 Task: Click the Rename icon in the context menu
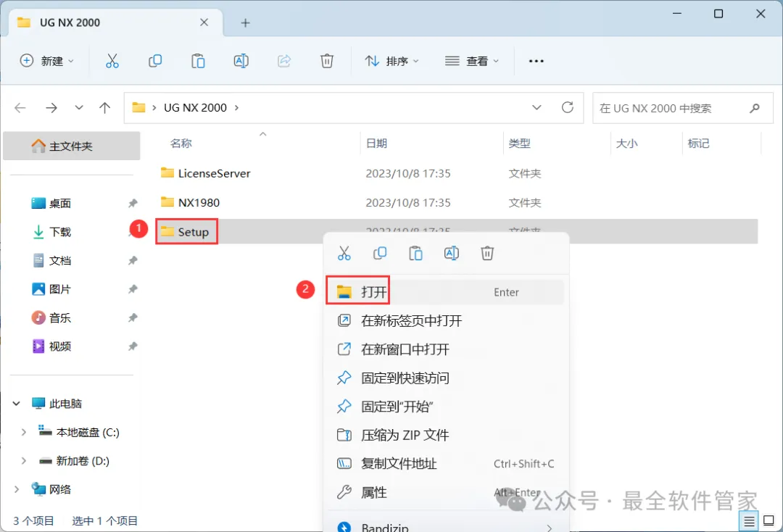pos(452,253)
